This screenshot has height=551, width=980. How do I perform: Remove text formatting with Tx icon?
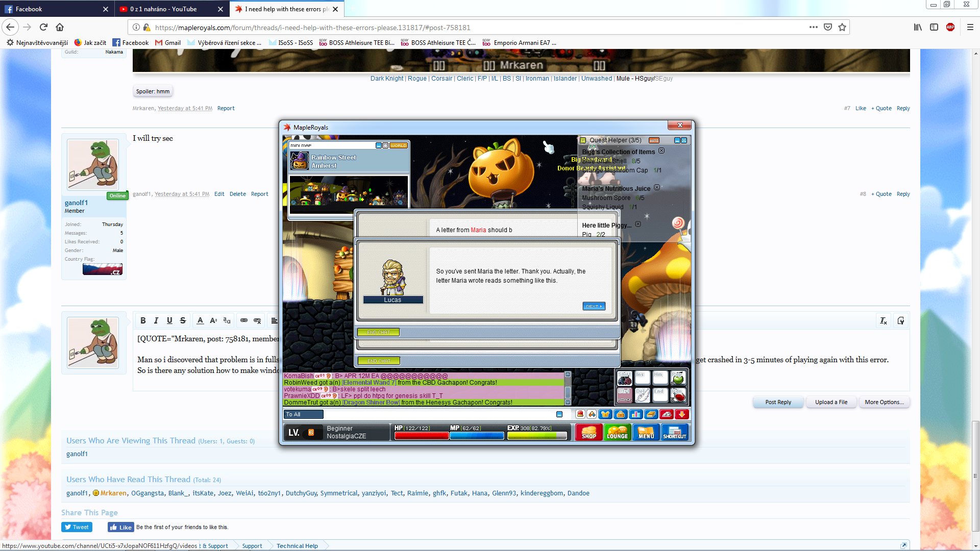coord(884,320)
